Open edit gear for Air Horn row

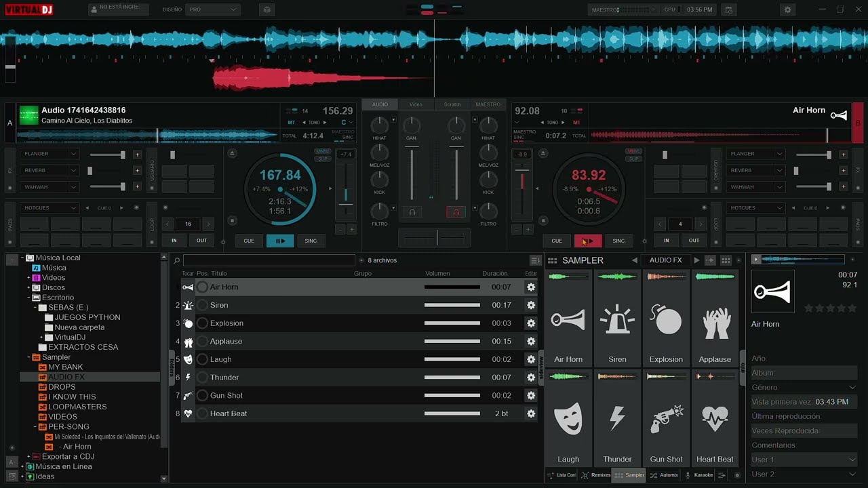pos(531,287)
